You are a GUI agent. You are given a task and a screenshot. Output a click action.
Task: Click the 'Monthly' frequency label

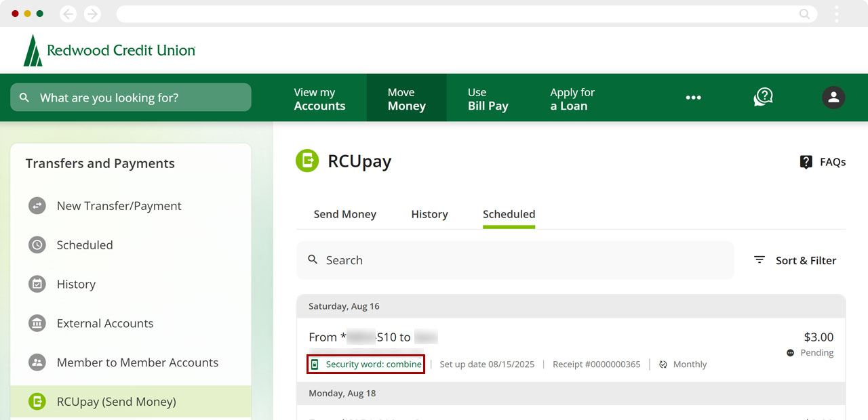690,364
